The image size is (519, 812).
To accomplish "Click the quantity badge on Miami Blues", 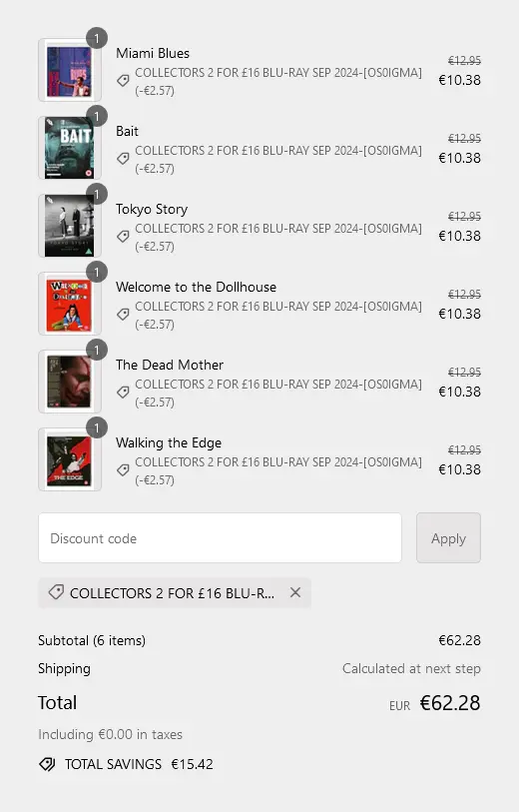I will tap(97, 38).
